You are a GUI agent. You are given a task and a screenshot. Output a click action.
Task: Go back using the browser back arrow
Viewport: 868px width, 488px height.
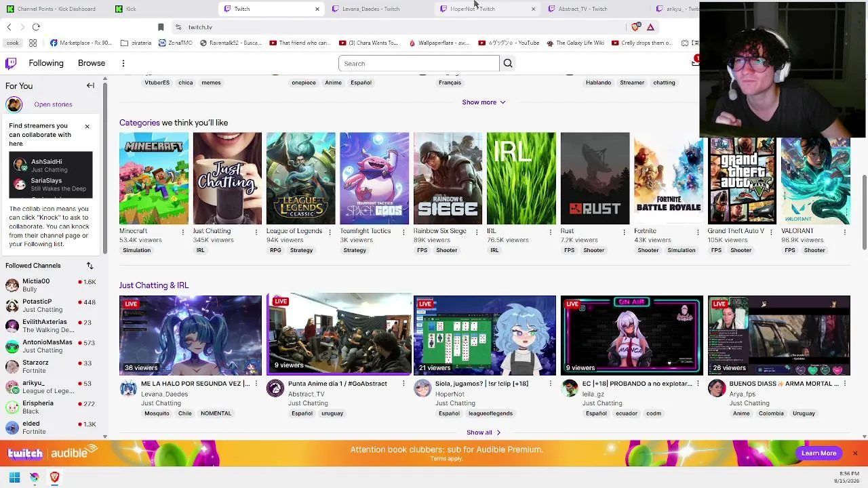pyautogui.click(x=9, y=27)
